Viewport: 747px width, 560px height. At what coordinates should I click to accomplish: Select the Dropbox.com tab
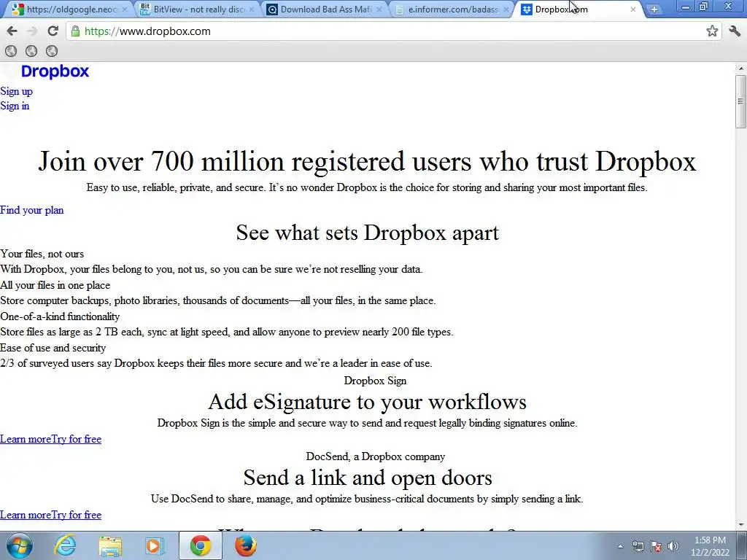[578, 9]
